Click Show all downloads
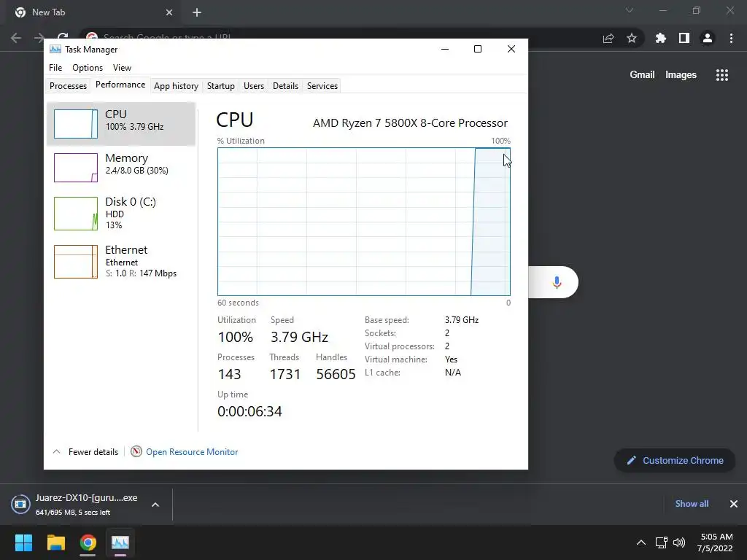747x560 pixels. [692, 504]
